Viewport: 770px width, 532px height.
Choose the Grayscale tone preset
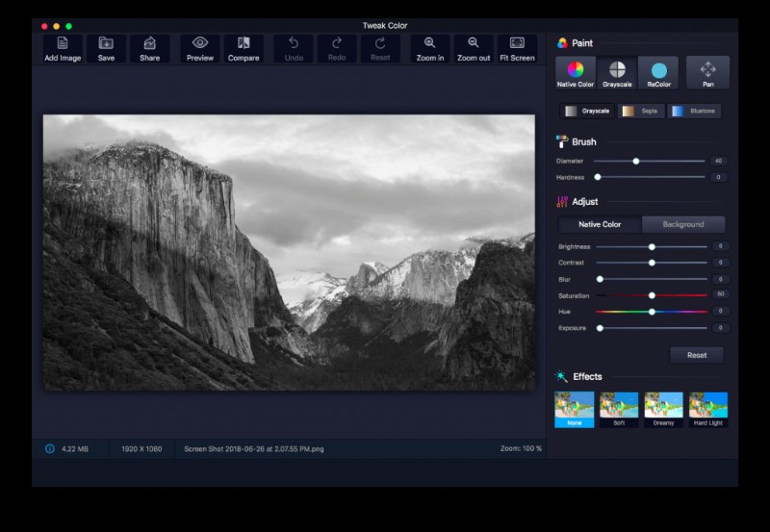(587, 111)
